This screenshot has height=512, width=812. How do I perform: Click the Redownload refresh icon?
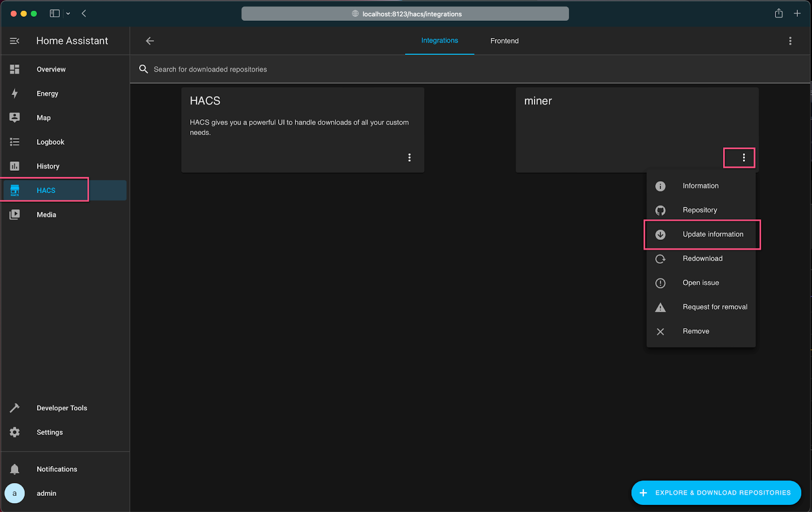(660, 259)
